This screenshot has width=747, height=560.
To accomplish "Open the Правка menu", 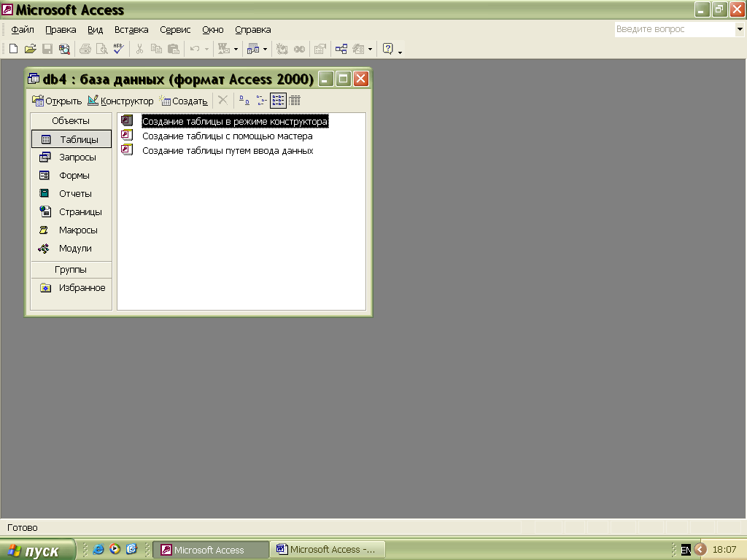I will coord(61,29).
